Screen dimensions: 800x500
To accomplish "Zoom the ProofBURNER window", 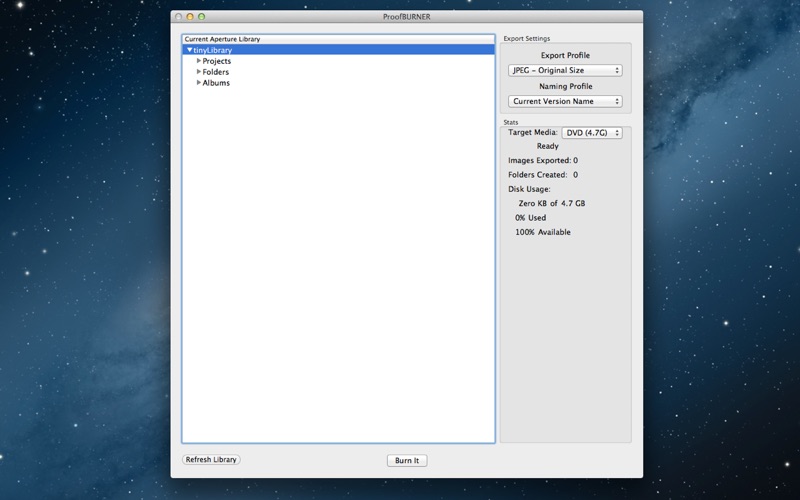I will [202, 17].
